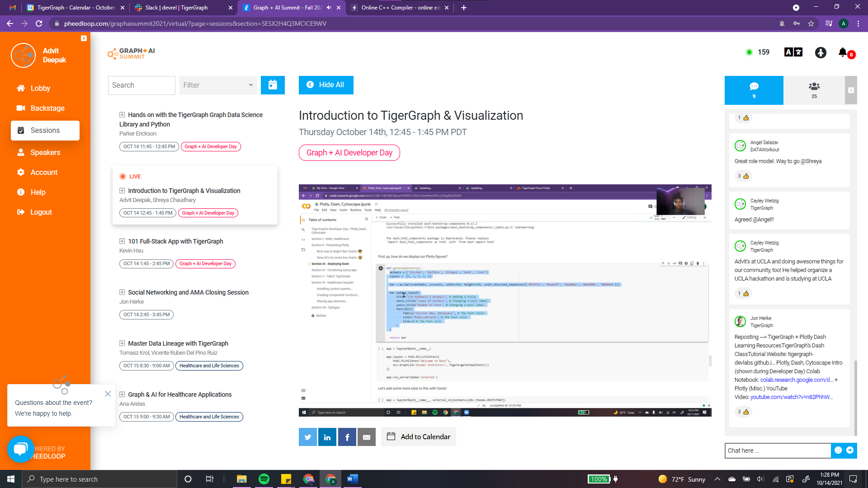868x488 pixels.
Task: Open the notifications bell icon
Action: 843,52
